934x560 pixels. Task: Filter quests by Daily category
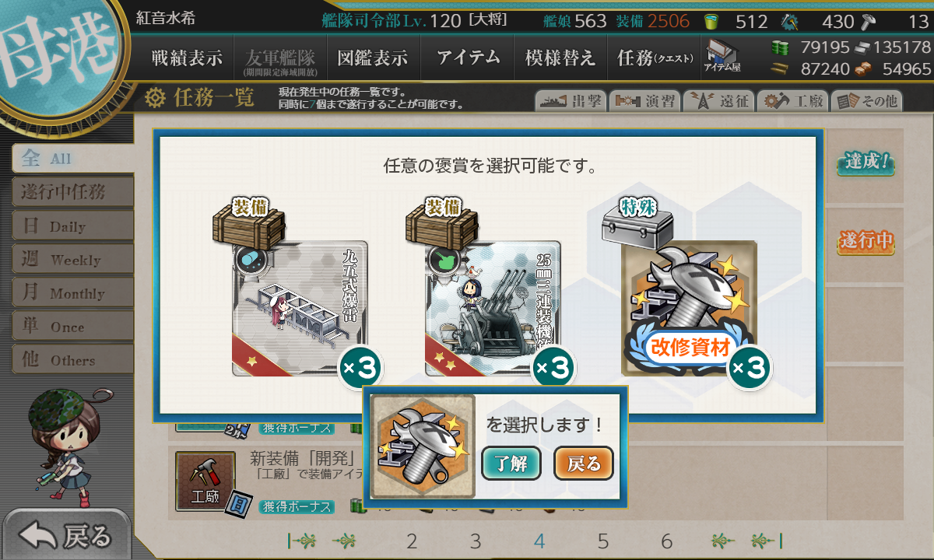72,226
